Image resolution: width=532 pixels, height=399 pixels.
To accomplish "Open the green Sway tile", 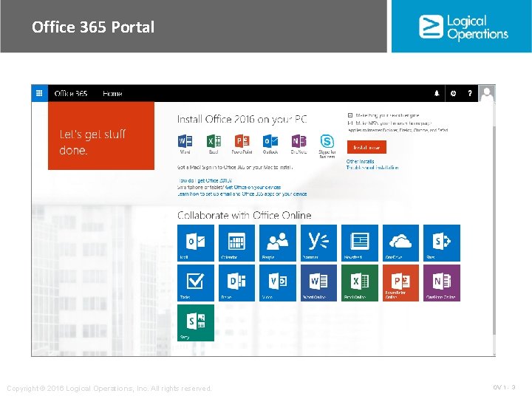I will pyautogui.click(x=196, y=323).
